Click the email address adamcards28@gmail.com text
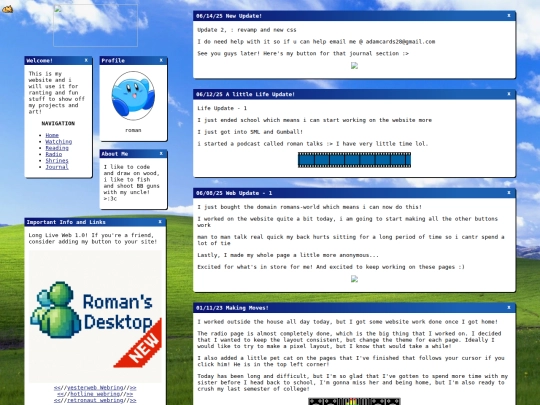This screenshot has width=540, height=405. (400, 42)
